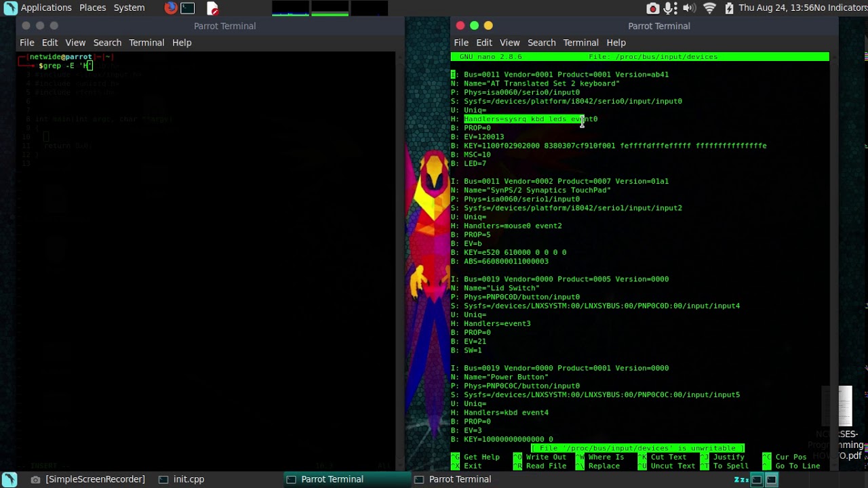Open the Wi-Fi network indicator
Viewport: 868px width, 488px height.
[709, 8]
